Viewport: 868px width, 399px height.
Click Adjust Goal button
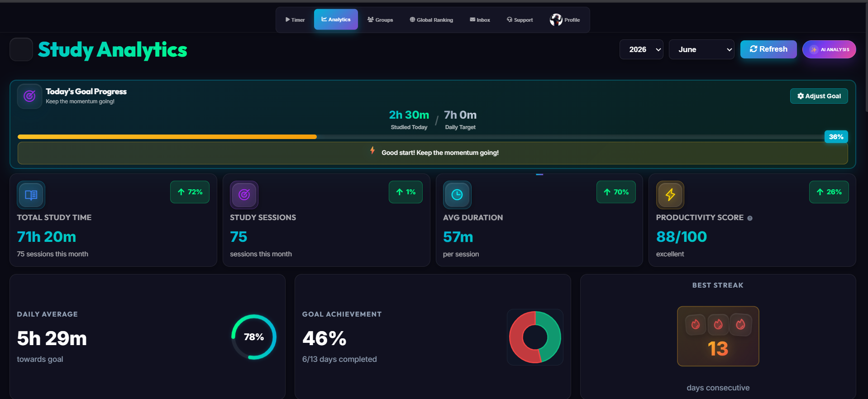tap(819, 96)
